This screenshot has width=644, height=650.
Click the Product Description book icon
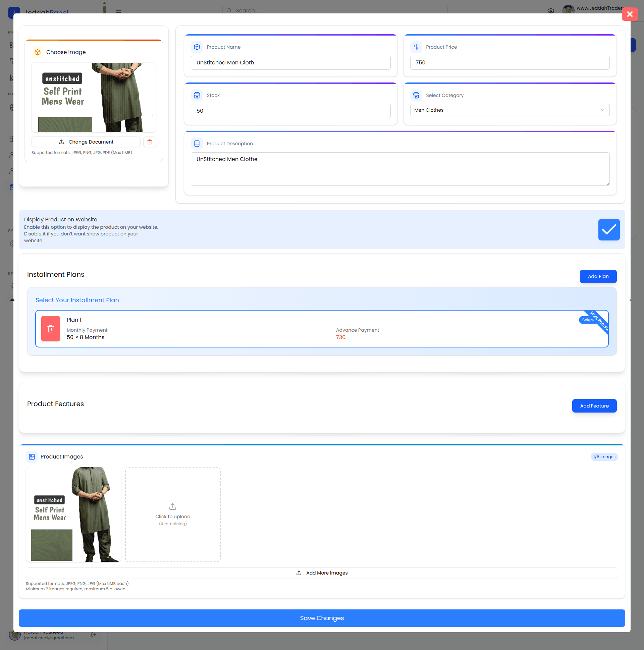[197, 144]
